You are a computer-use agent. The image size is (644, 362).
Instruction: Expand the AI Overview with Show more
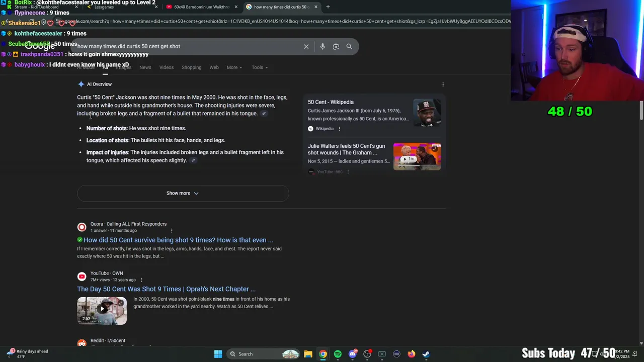(183, 193)
